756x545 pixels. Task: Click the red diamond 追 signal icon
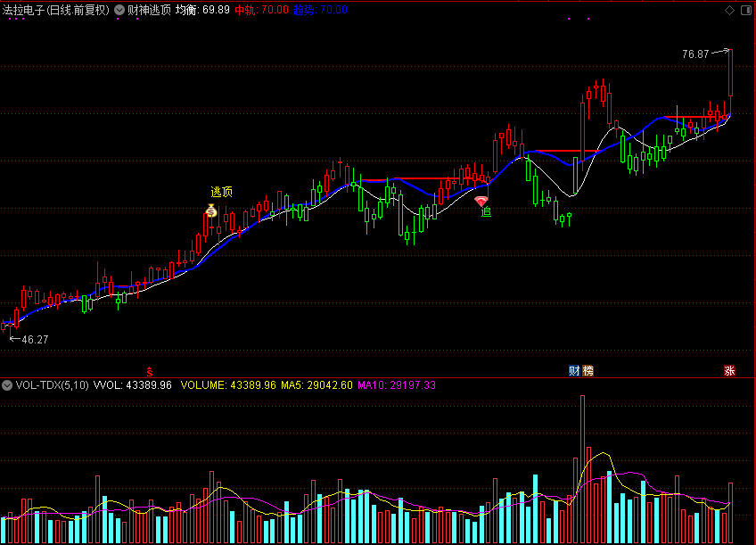481,201
